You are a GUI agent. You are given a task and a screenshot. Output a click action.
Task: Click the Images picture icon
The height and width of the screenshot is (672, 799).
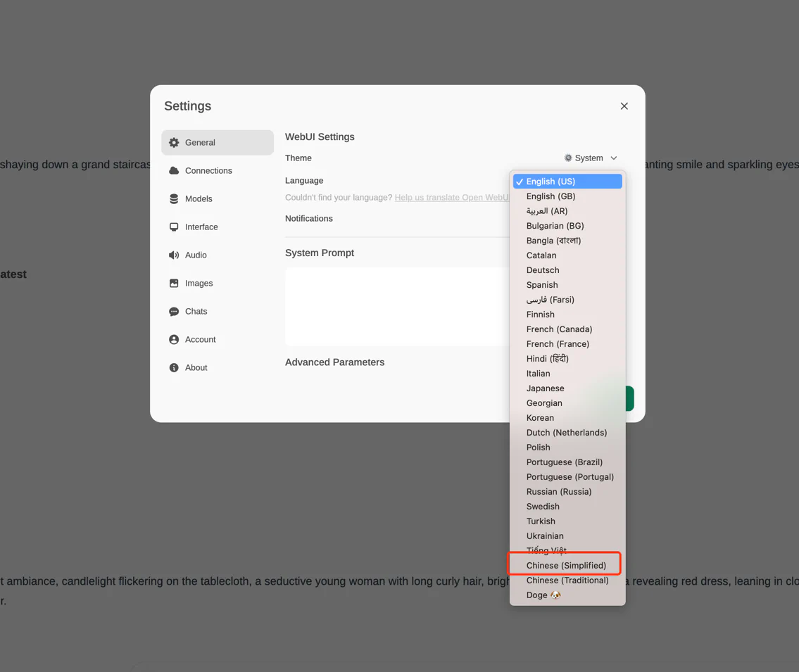174,284
